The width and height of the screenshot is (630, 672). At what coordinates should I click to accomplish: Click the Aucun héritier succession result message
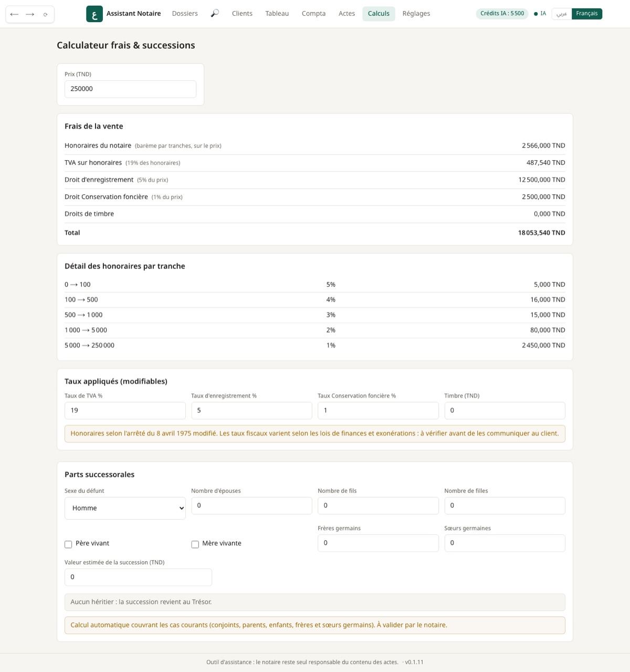315,602
